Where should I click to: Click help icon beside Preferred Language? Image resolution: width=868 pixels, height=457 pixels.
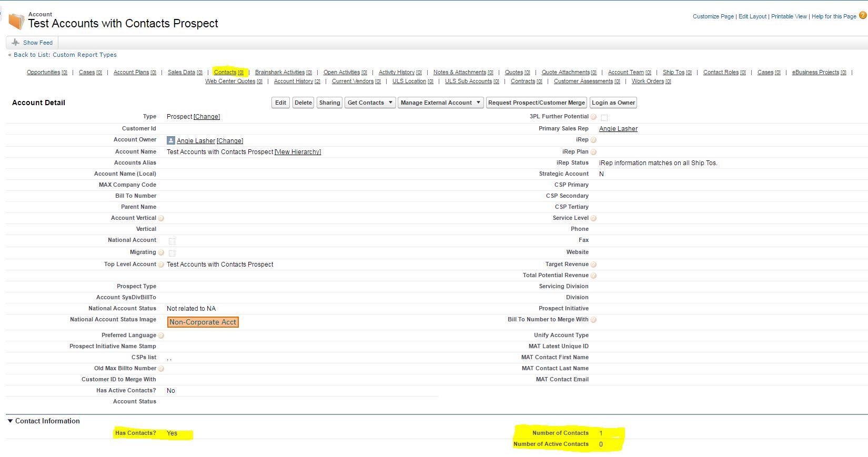pos(161,336)
